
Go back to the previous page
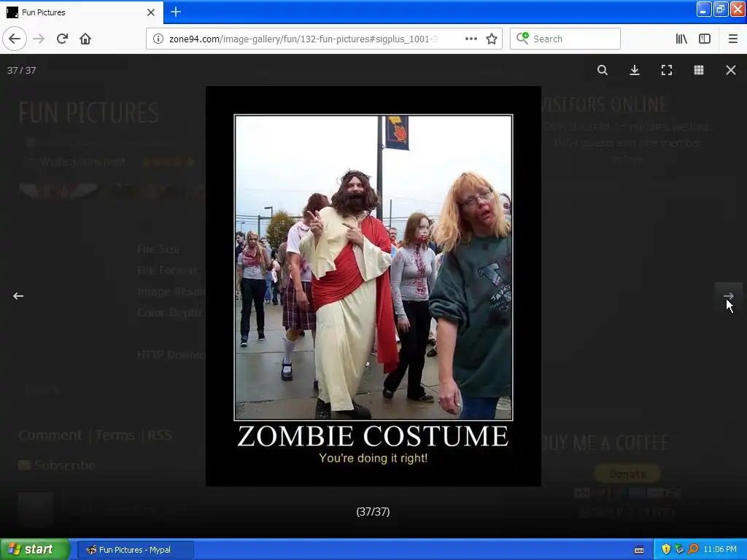click(15, 39)
